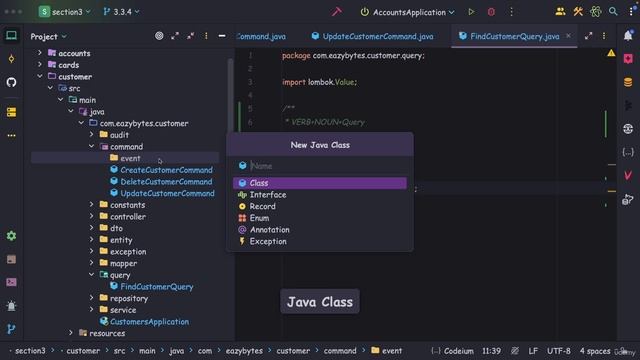The image size is (640, 360).
Task: Open the Project tool window icon
Action: click(x=11, y=36)
